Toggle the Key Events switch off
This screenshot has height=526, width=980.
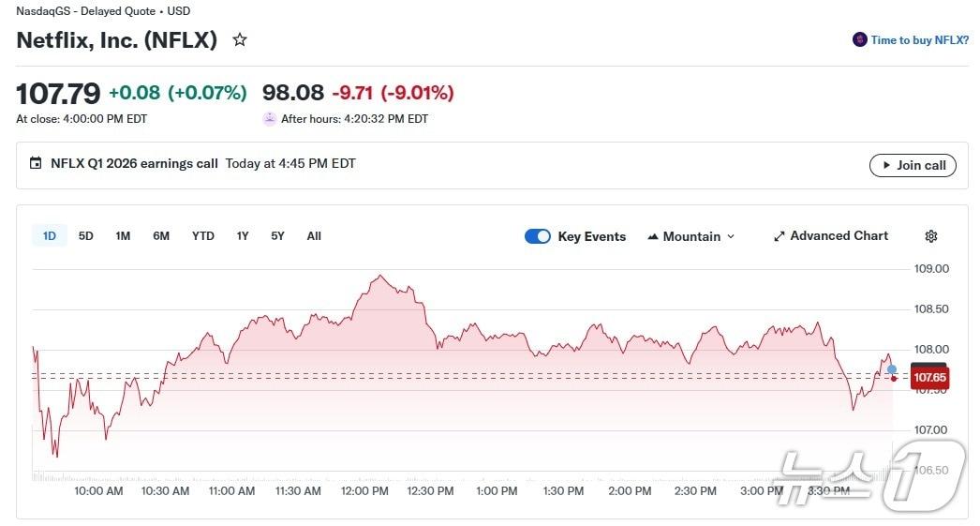[x=538, y=236]
